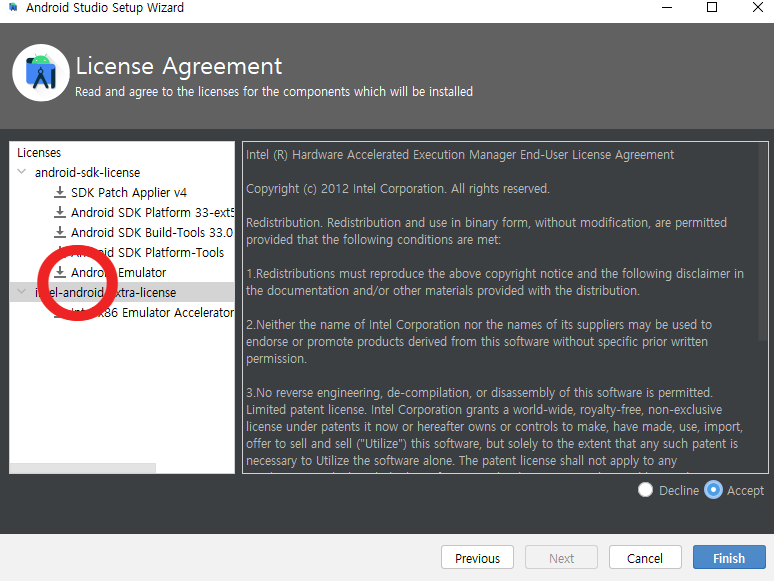774x581 pixels.
Task: Click the Next button
Action: pyautogui.click(x=561, y=557)
